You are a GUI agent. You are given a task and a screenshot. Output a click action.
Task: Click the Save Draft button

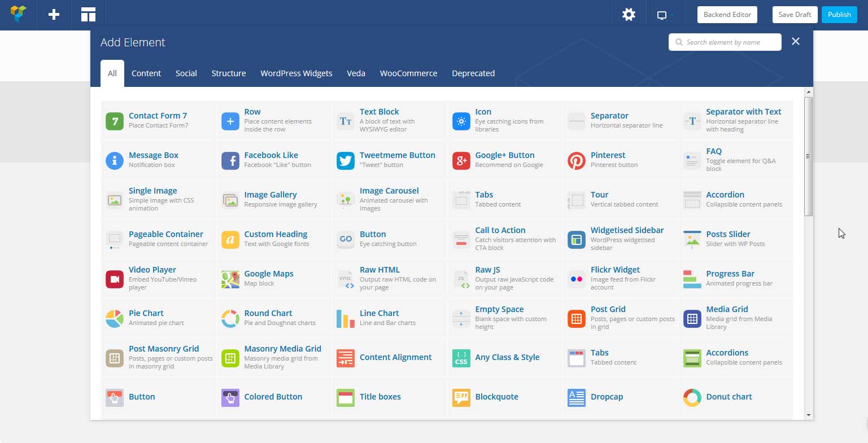[795, 15]
